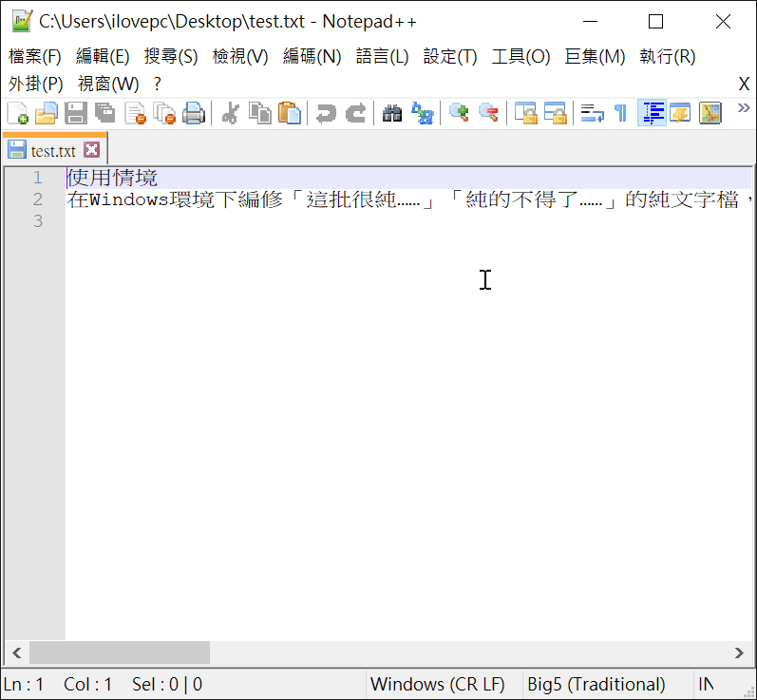Image resolution: width=757 pixels, height=700 pixels.
Task: Minimize the Notepad++ window
Action: (x=590, y=22)
